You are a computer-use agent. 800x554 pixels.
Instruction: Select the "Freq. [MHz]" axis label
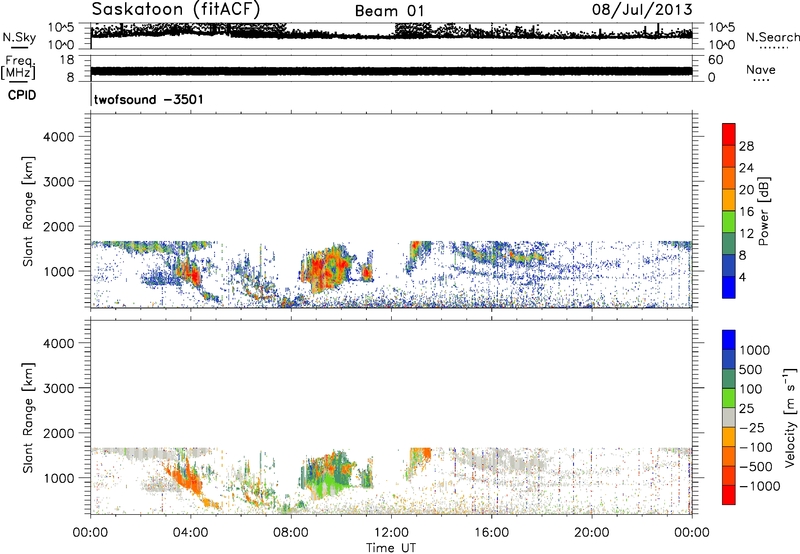[x=18, y=68]
